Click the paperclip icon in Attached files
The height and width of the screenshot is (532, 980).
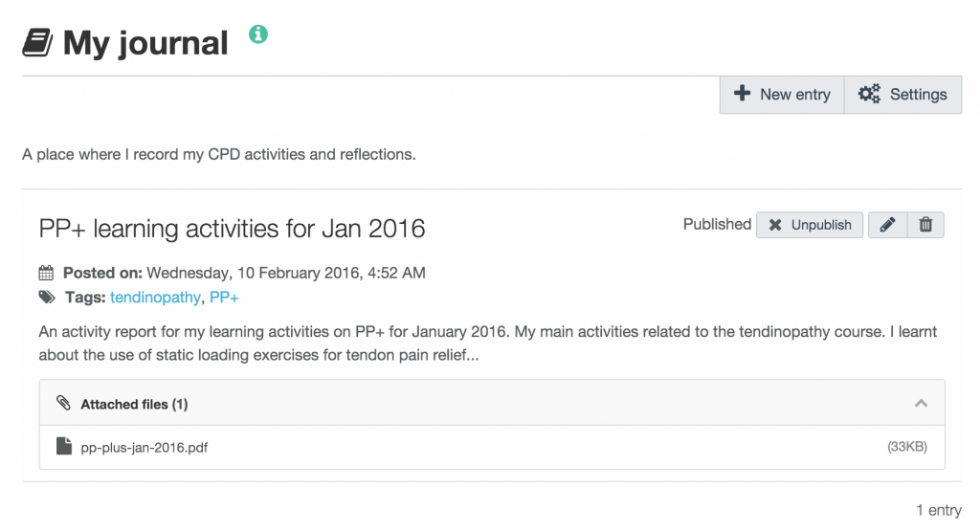pyautogui.click(x=63, y=403)
